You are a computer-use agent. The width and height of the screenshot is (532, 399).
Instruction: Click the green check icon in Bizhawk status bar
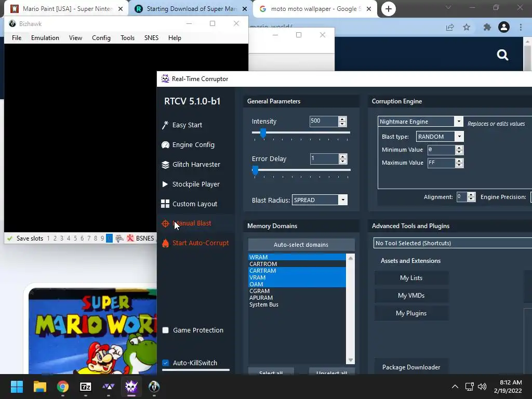(x=10, y=238)
